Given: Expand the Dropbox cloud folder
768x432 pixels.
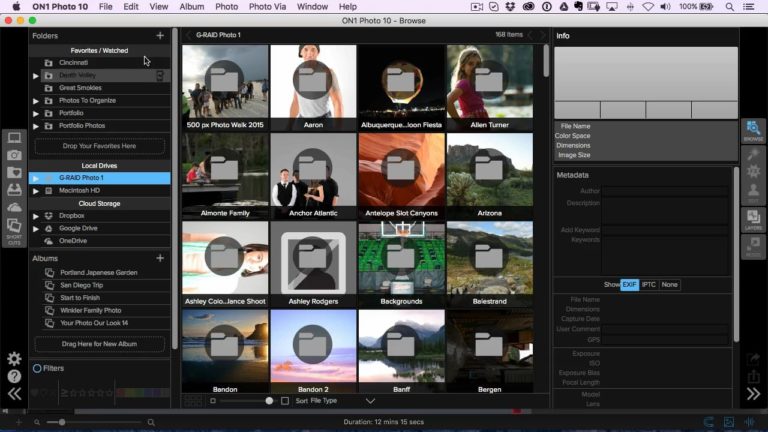Looking at the screenshot, I should (36, 216).
